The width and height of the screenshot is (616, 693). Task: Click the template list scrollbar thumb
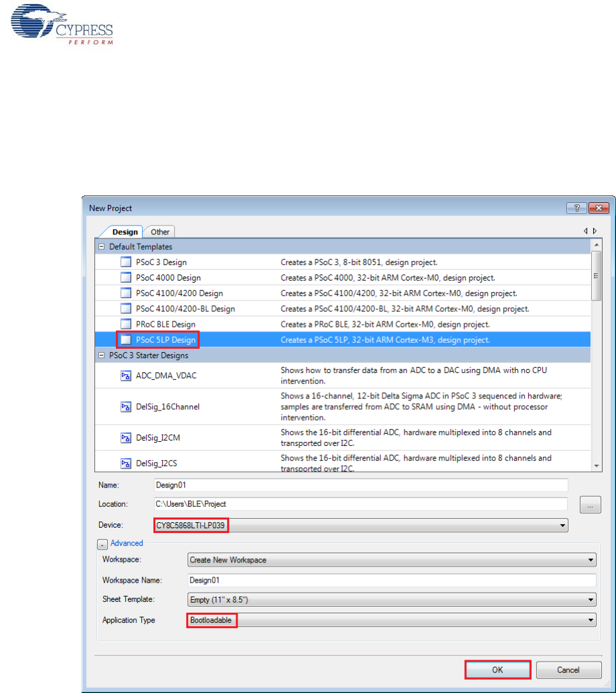[597, 276]
